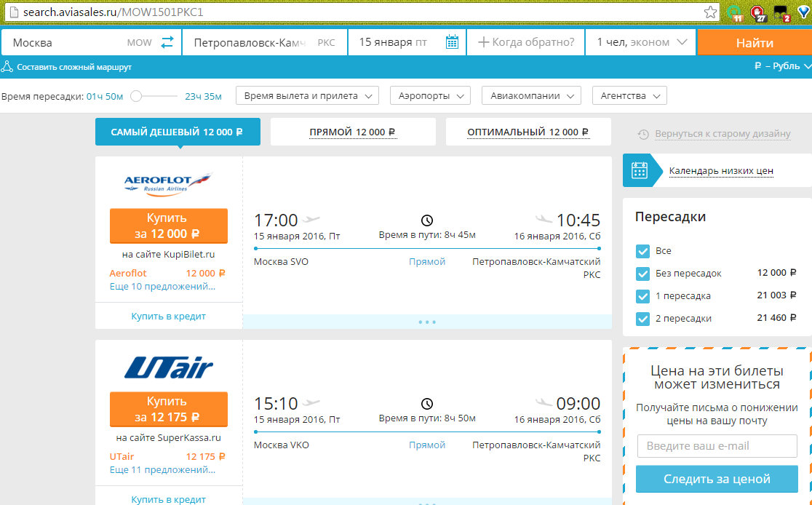This screenshot has width=812, height=505.
Task: Click the 15 января departure date field
Action: tap(407, 42)
